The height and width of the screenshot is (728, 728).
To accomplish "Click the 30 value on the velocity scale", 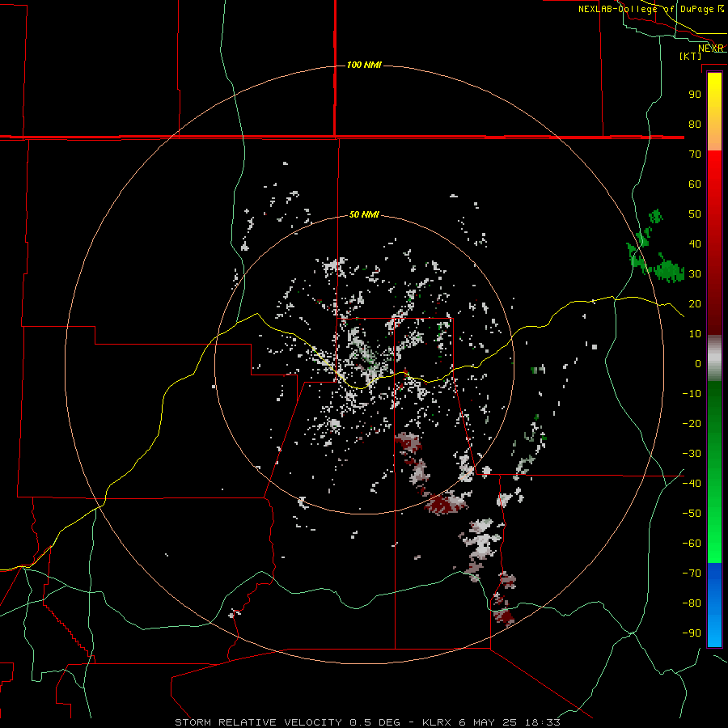I will click(x=695, y=274).
